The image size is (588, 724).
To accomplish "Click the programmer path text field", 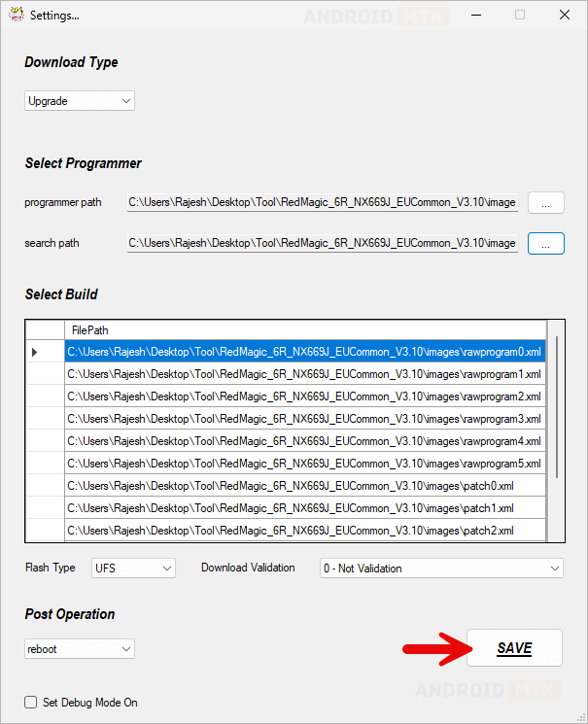I will coord(322,203).
